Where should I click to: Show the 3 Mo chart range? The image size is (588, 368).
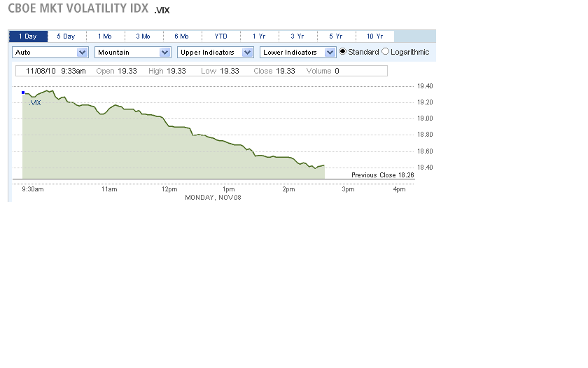(143, 36)
